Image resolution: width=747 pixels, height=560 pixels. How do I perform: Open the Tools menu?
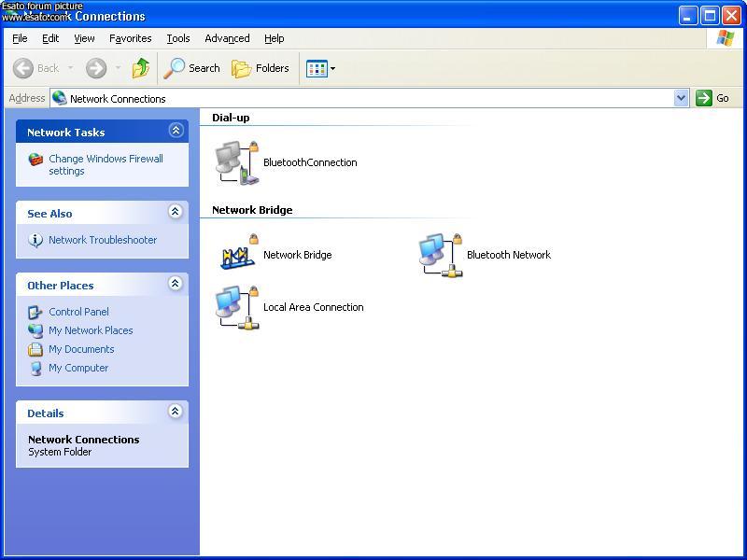[178, 38]
